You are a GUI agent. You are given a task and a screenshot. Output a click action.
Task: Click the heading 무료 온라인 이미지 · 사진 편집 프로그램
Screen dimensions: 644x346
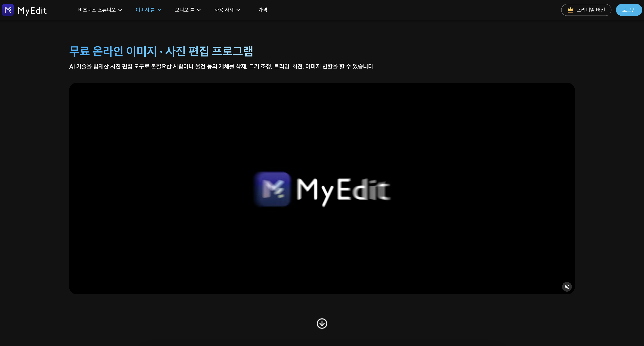[x=161, y=51]
